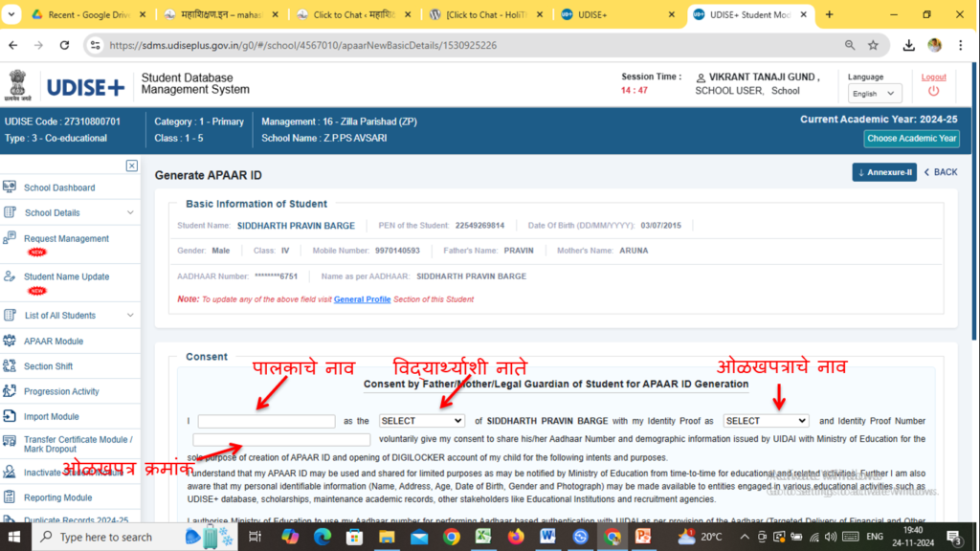Click the browser back arrow
This screenshot has height=551, width=980.
tap(13, 45)
